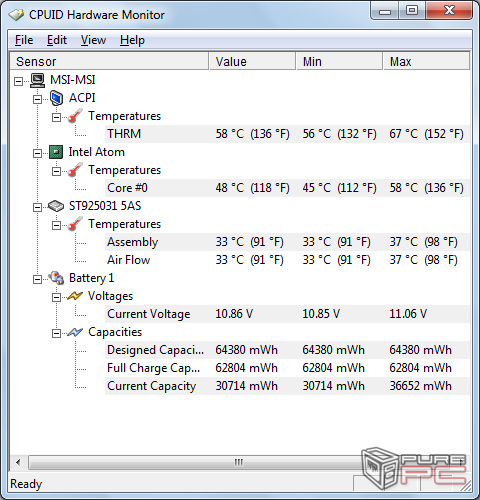Image resolution: width=480 pixels, height=500 pixels.
Task: Collapse Intel Atom Temperatures branch
Action: pos(57,171)
